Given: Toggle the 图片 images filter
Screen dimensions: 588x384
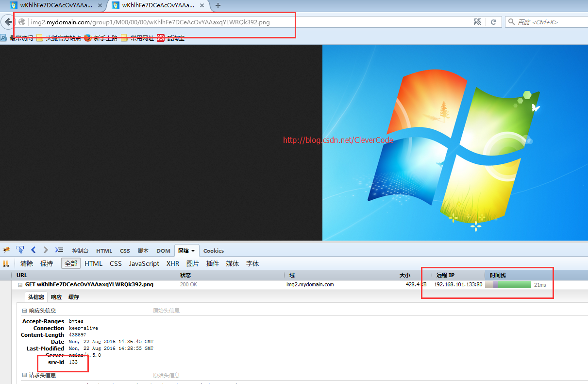Looking at the screenshot, I should coord(193,263).
